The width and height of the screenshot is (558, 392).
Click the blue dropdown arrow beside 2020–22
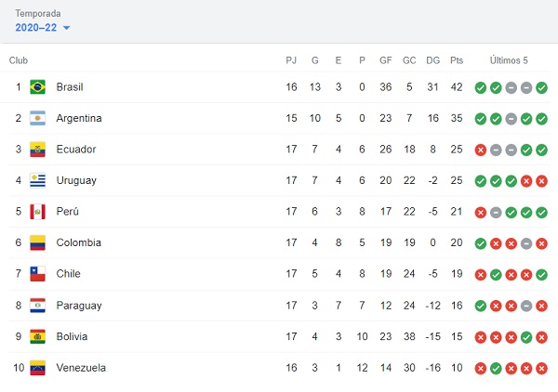tap(66, 28)
